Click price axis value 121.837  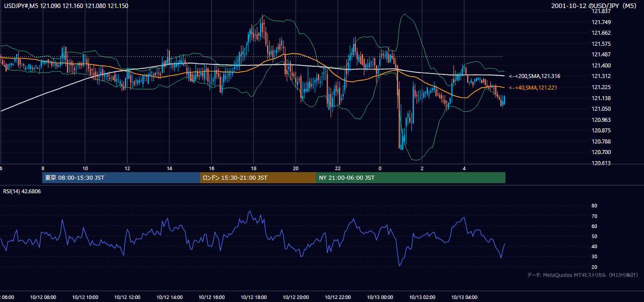pos(601,11)
